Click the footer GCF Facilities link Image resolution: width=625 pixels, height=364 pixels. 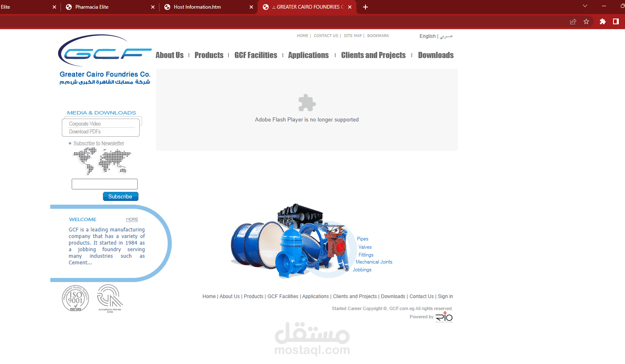pos(283,296)
